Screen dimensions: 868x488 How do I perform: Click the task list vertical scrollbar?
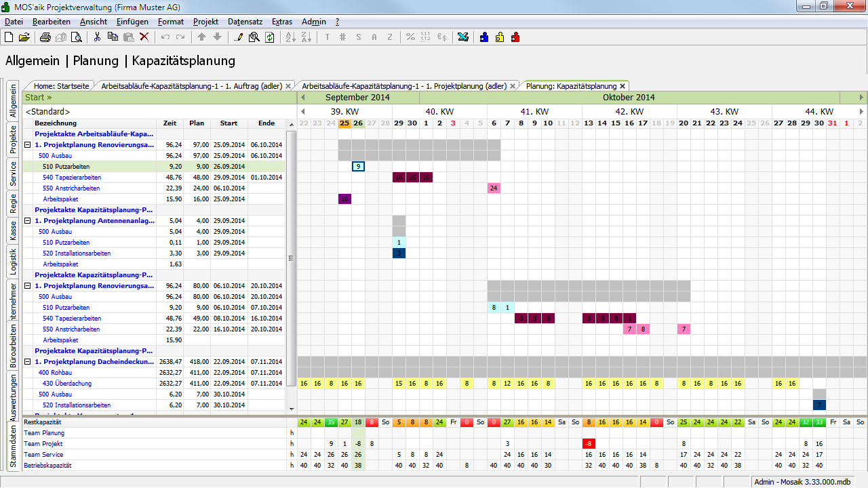tap(290, 259)
